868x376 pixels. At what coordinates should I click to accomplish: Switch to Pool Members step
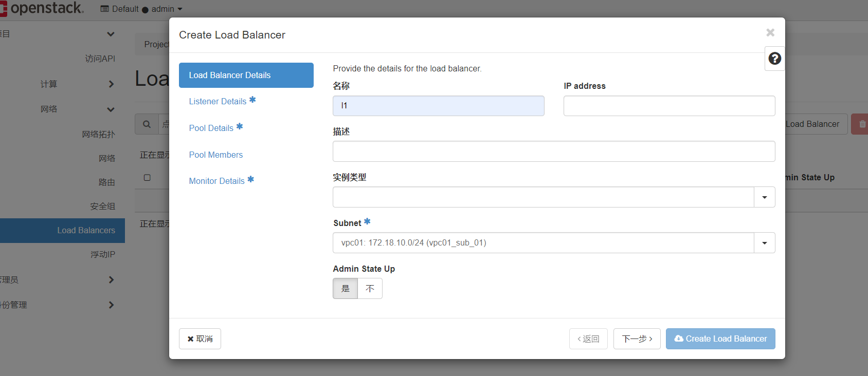(216, 155)
